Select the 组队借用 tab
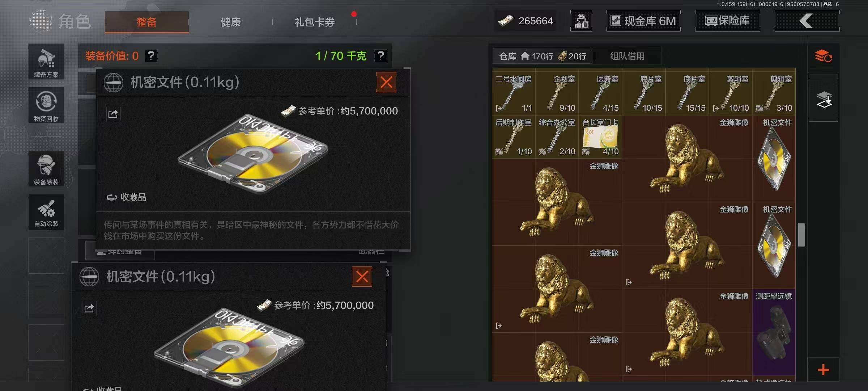This screenshot has height=391, width=868. tap(627, 56)
